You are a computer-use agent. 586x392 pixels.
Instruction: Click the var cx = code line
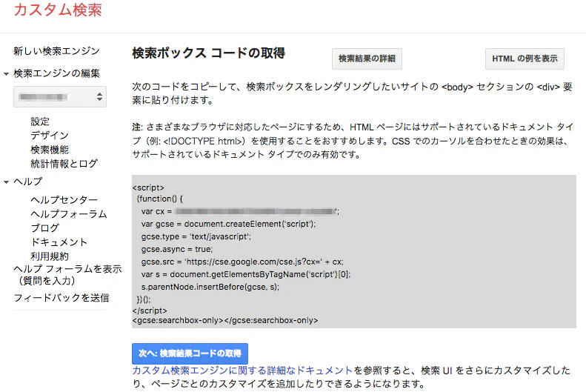pos(240,211)
